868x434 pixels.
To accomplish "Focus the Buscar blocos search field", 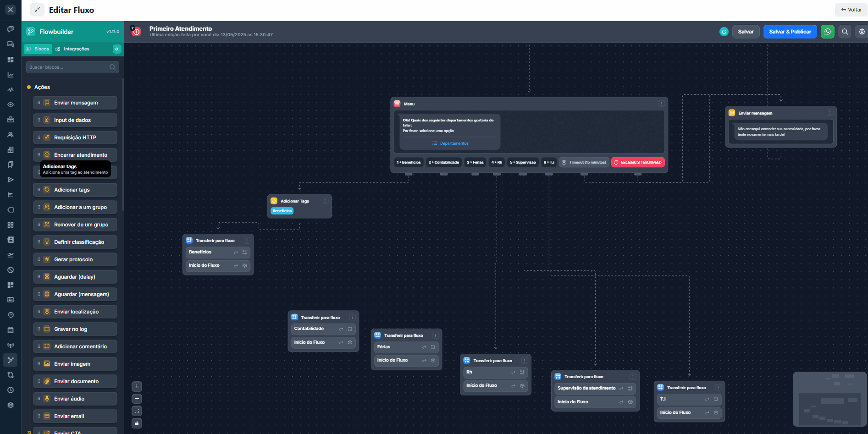I will click(x=72, y=67).
